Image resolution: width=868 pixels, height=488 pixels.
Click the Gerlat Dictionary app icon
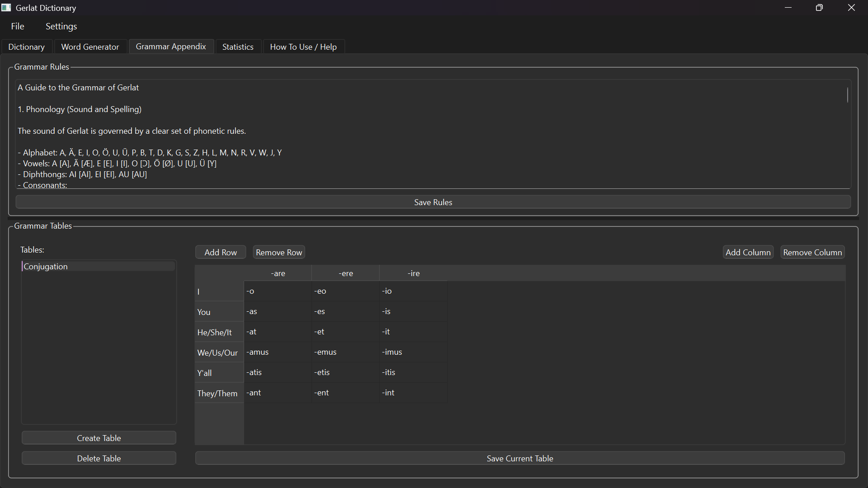[x=6, y=8]
